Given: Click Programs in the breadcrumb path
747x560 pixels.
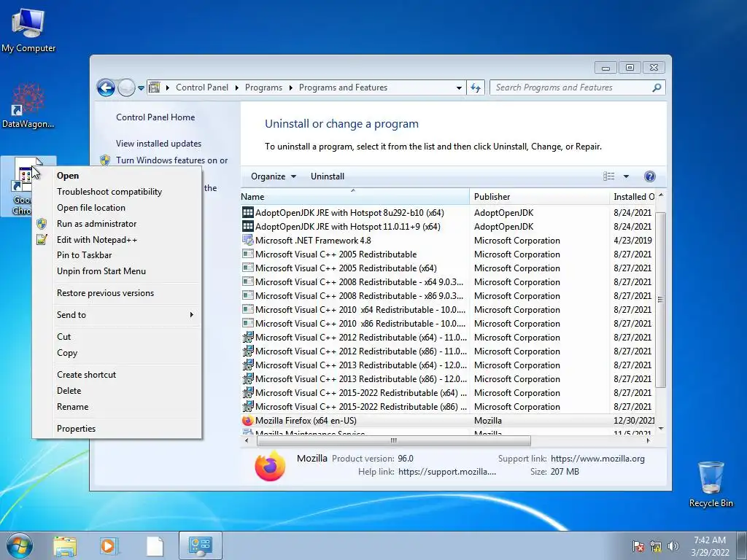Looking at the screenshot, I should [263, 87].
